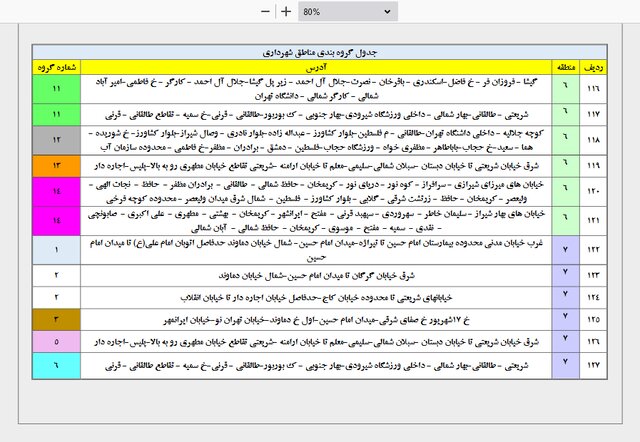Click the purple region 7 cell in row 125
Screen dimensions: 640x442
click(x=566, y=320)
